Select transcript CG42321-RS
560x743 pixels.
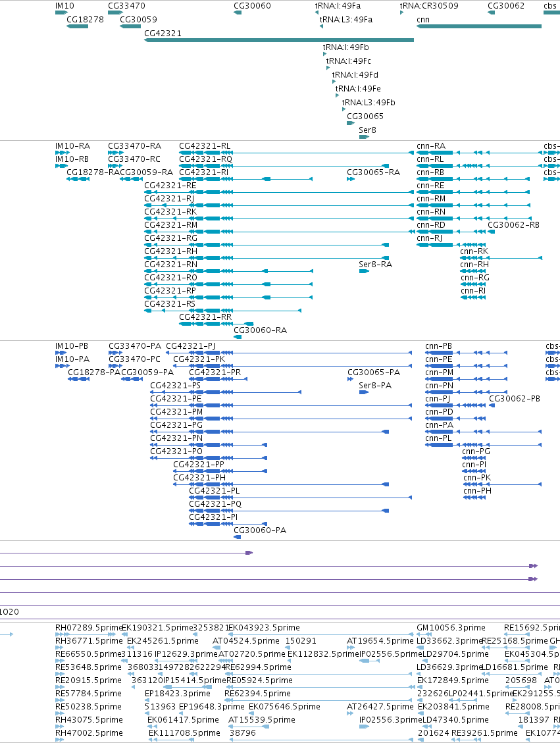(170, 304)
